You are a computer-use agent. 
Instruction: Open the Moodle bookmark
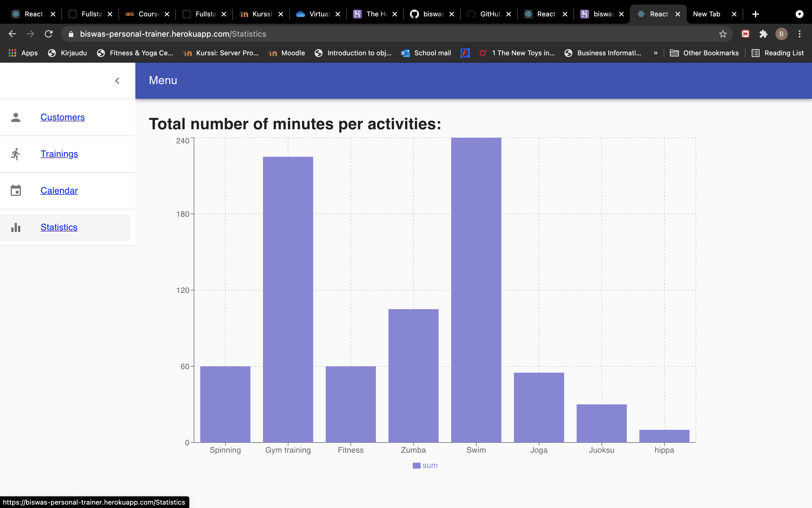pos(287,53)
